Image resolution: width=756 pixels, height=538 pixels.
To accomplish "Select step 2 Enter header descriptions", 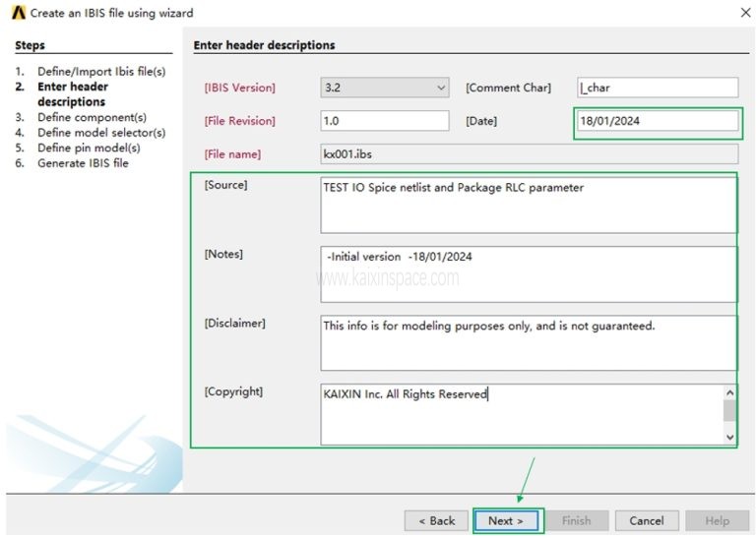I will click(62, 93).
